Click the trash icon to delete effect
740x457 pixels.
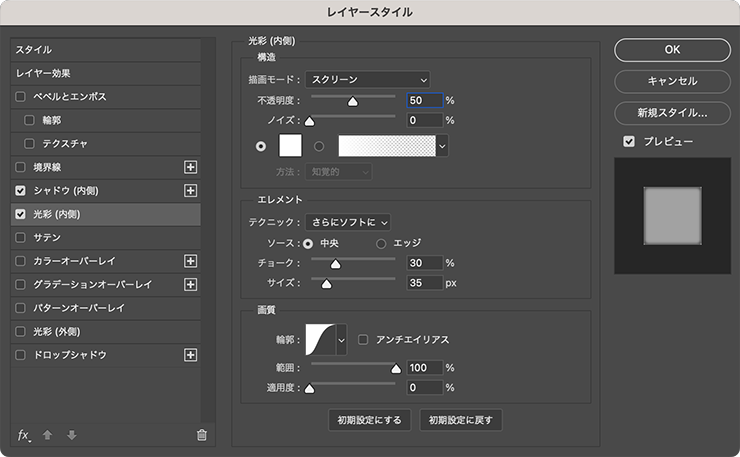[x=201, y=435]
